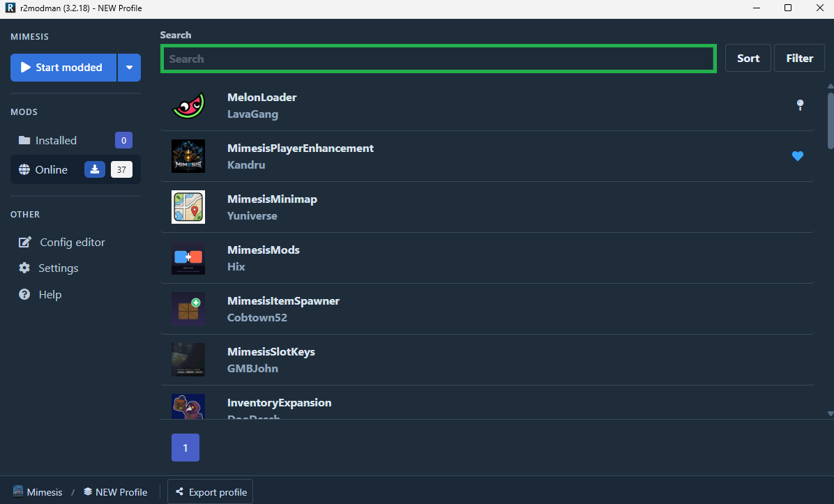Image resolution: width=834 pixels, height=504 pixels.
Task: Open the MimesisPlayerEnhancement mod image
Action: click(x=188, y=156)
